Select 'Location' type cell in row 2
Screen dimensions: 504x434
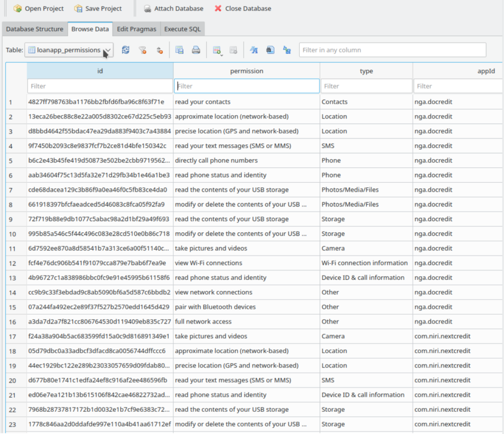pyautogui.click(x=366, y=116)
